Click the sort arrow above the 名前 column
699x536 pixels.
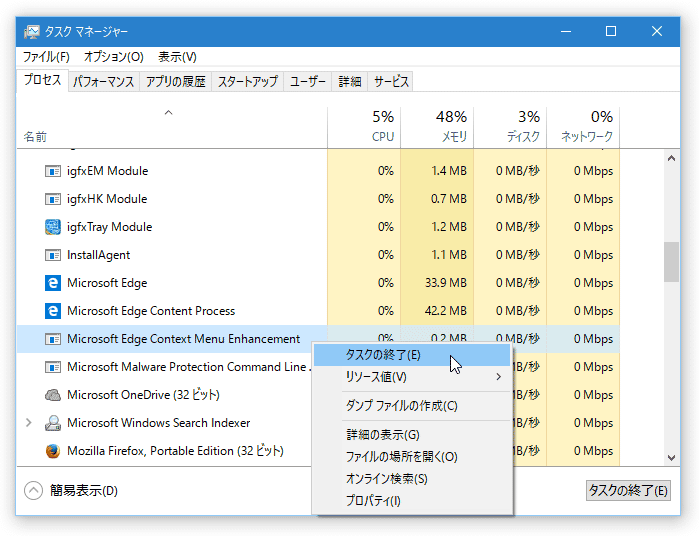pyautogui.click(x=169, y=113)
